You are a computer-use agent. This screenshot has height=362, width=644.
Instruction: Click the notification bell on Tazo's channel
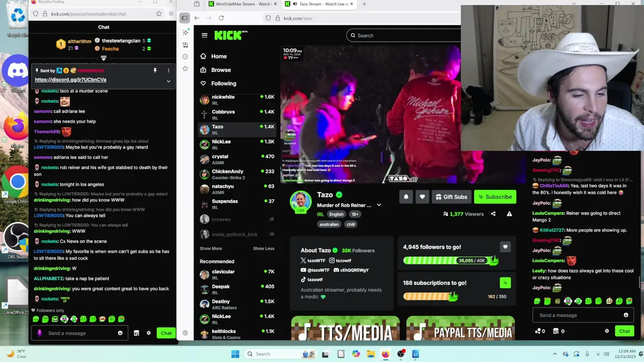click(406, 197)
